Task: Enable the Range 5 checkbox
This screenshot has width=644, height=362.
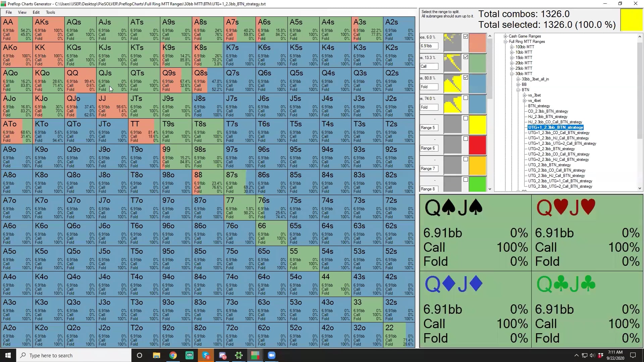Action: tap(466, 118)
